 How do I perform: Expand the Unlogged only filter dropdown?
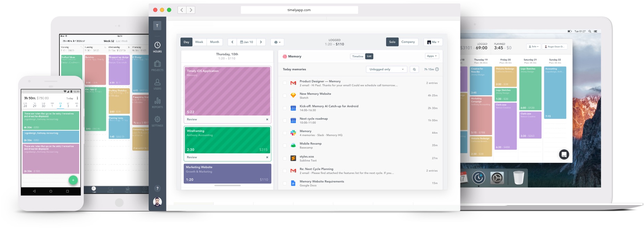point(386,69)
